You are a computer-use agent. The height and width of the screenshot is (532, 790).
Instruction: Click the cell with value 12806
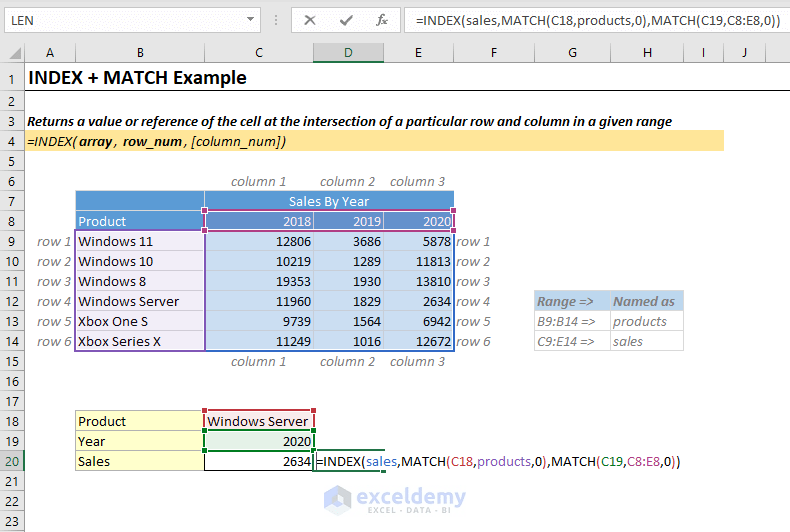(259, 241)
